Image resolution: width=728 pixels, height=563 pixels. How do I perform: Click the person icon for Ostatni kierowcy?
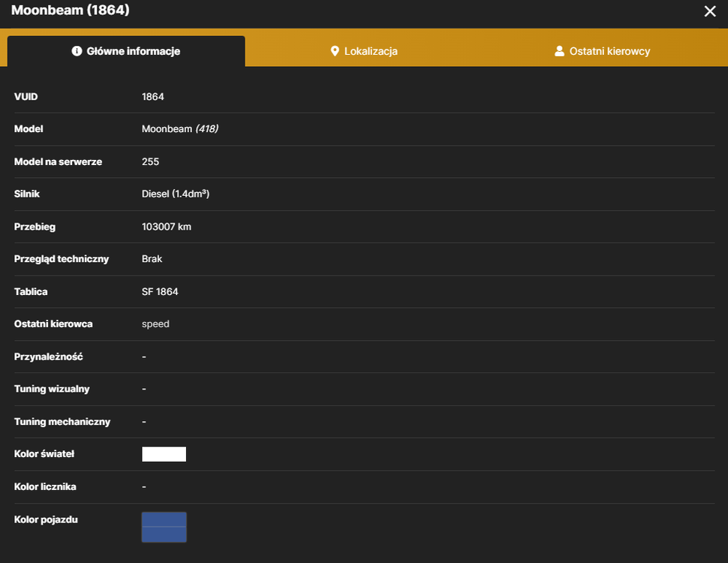coord(559,51)
